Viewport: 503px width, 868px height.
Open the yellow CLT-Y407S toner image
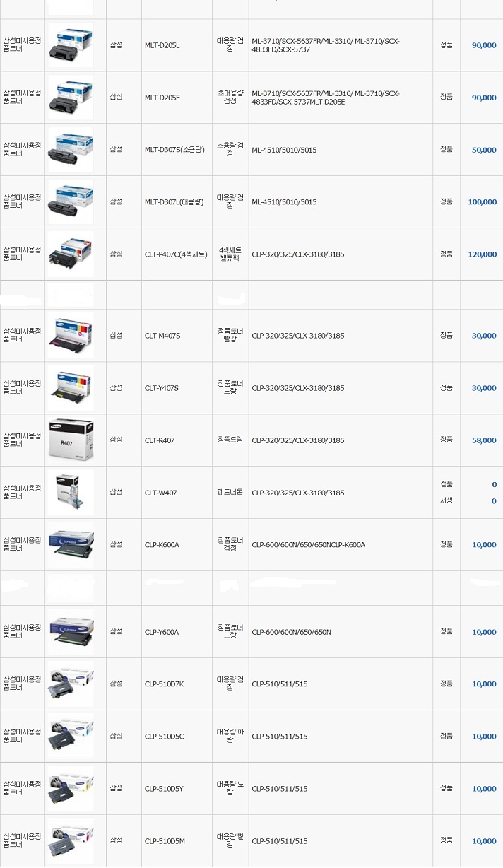tap(71, 387)
